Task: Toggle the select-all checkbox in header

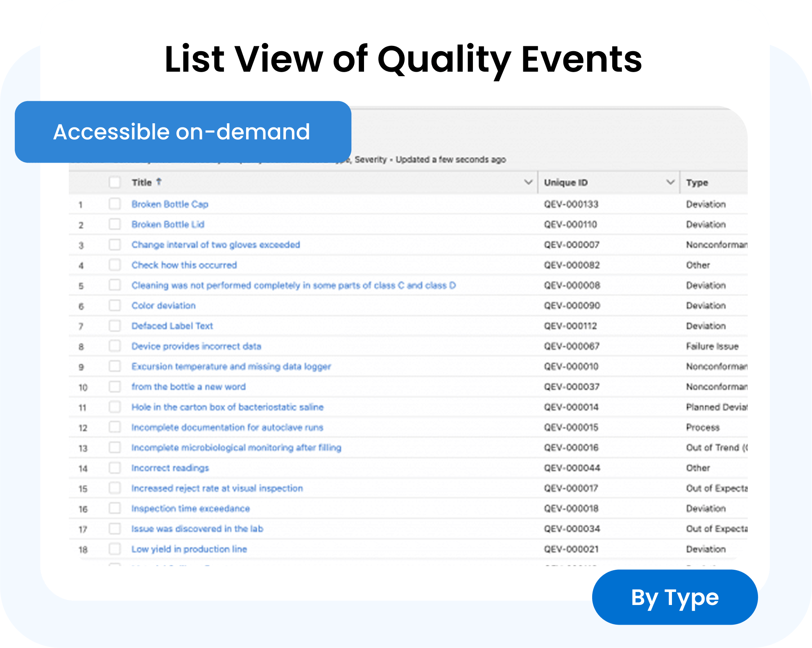Action: [x=115, y=182]
